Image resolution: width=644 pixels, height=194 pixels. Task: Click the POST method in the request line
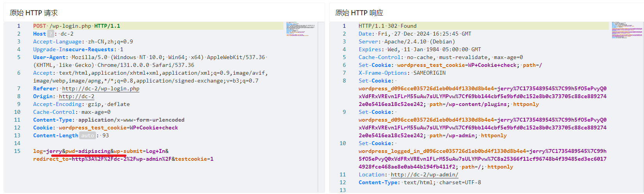[39, 26]
